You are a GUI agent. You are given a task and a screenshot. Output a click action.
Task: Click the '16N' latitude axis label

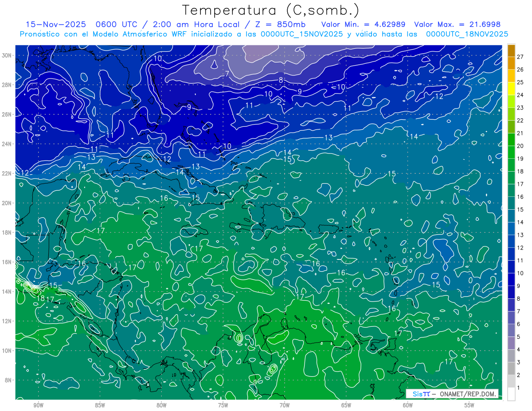point(7,262)
